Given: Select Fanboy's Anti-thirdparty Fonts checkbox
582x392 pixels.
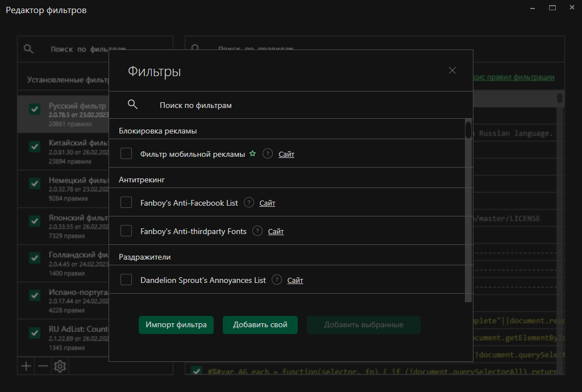Looking at the screenshot, I should (126, 231).
